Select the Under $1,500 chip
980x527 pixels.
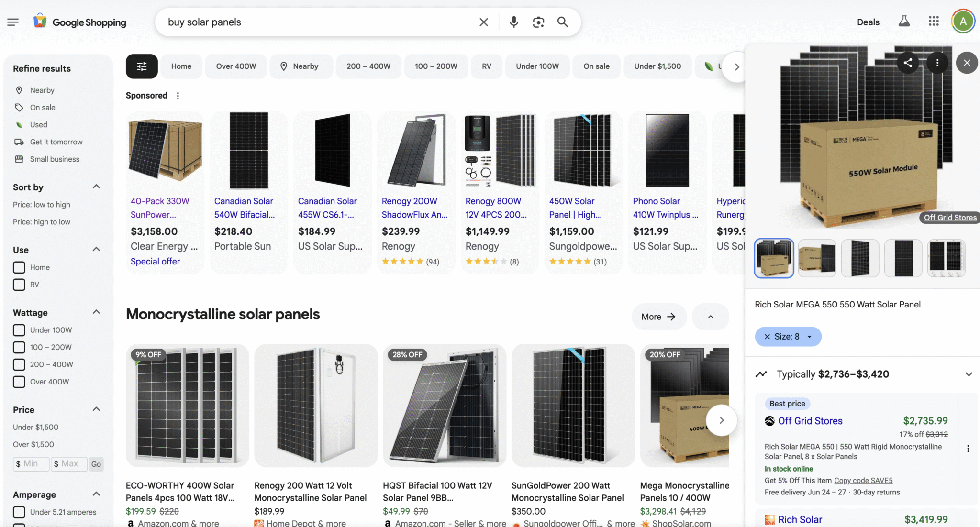coord(657,66)
